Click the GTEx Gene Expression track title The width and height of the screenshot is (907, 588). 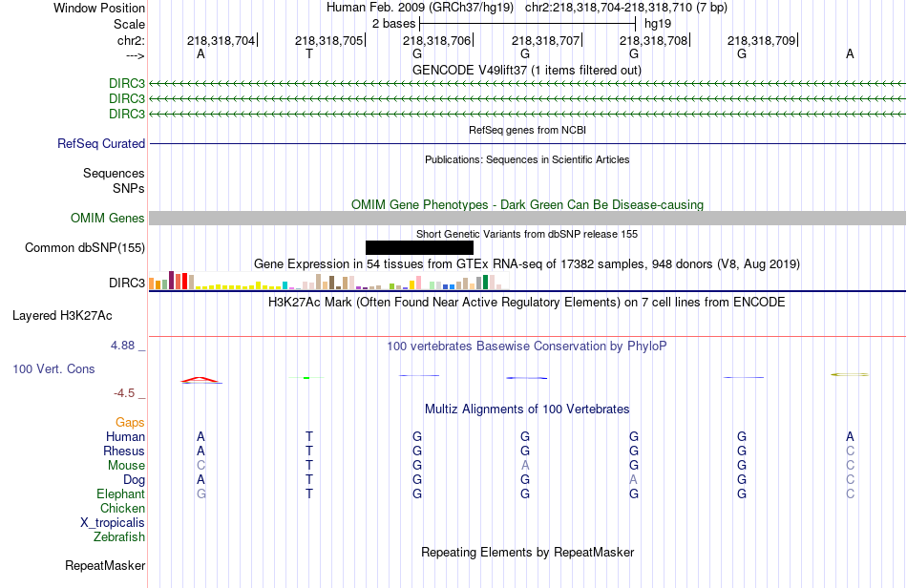coord(527,263)
